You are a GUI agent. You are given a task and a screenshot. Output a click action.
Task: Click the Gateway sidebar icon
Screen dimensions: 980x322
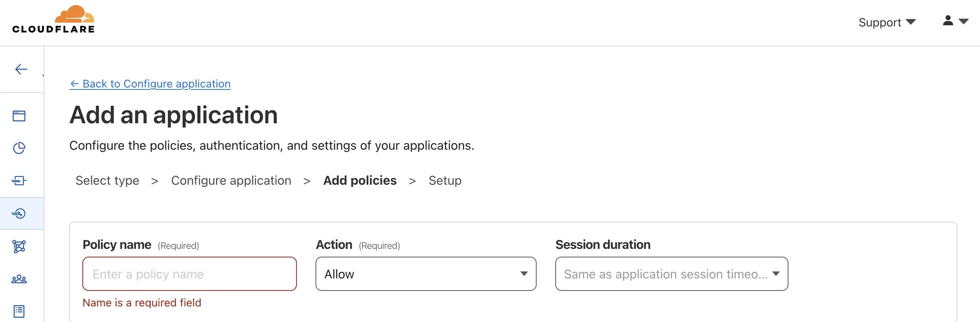[x=19, y=180]
